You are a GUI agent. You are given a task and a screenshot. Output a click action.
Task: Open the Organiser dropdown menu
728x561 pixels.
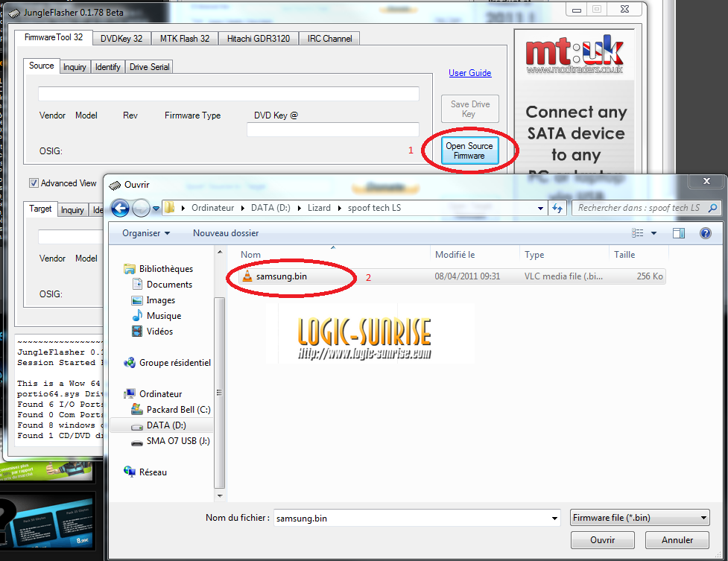coord(146,233)
